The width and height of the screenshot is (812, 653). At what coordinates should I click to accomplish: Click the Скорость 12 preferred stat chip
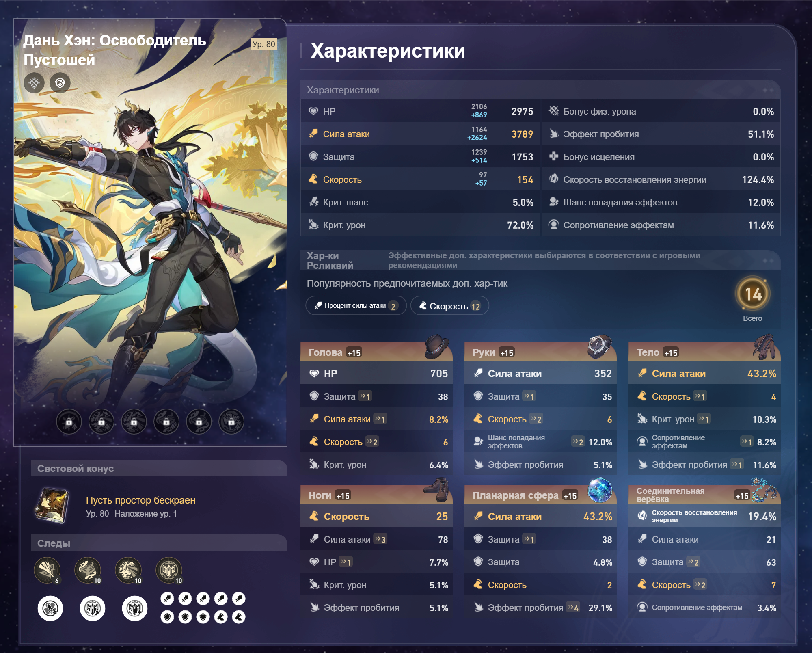pos(450,306)
